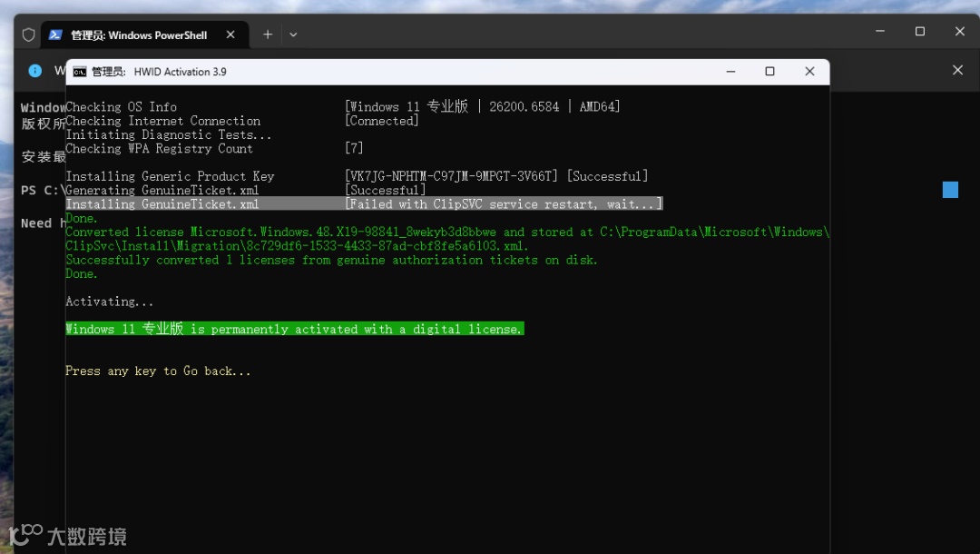
Task: Click the generic product key VK7JG text
Action: pos(451,176)
